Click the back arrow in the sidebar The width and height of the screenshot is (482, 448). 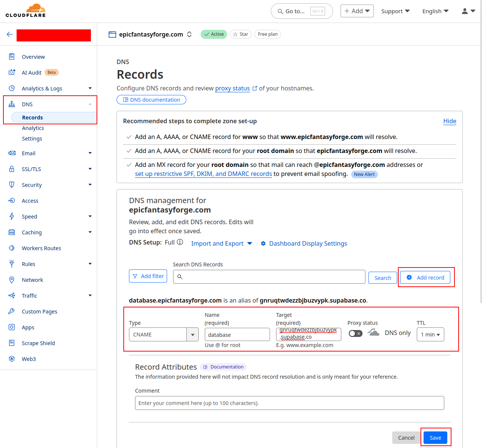pos(10,34)
